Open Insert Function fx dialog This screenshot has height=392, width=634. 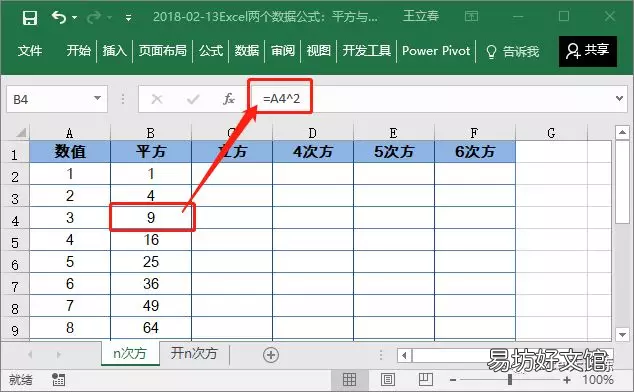228,99
